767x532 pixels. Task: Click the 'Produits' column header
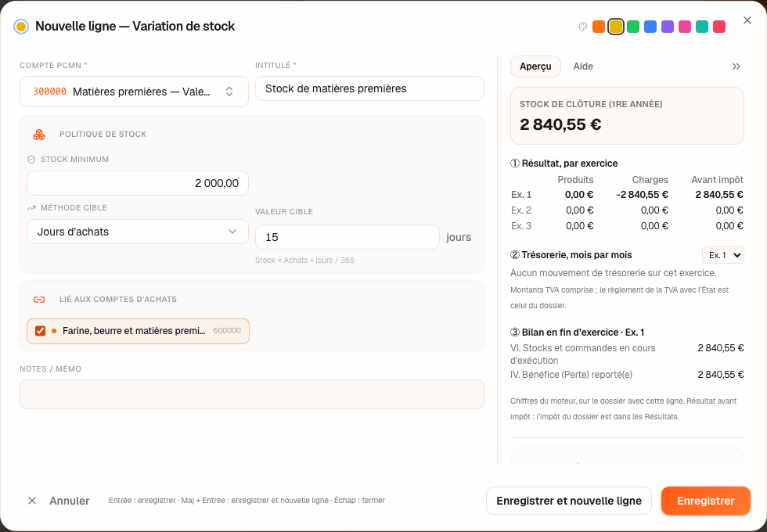pyautogui.click(x=575, y=180)
